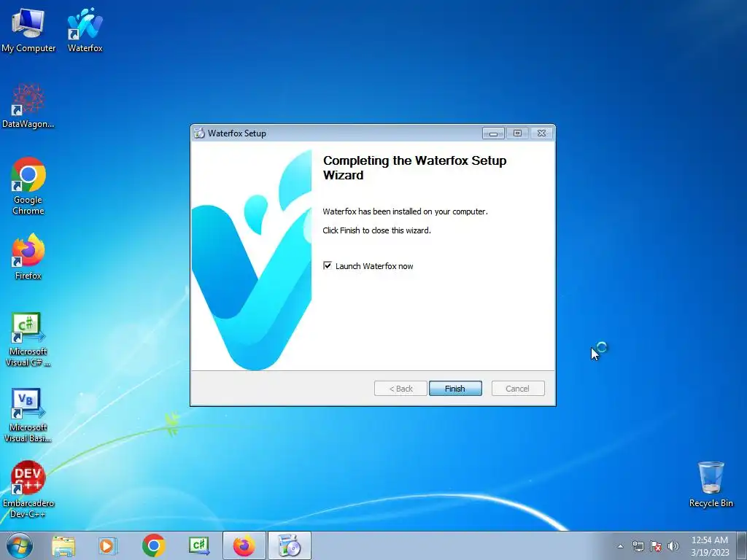The image size is (747, 560).
Task: Select Embarcadero Dev-C++ desktop shortcut
Action: [28, 489]
